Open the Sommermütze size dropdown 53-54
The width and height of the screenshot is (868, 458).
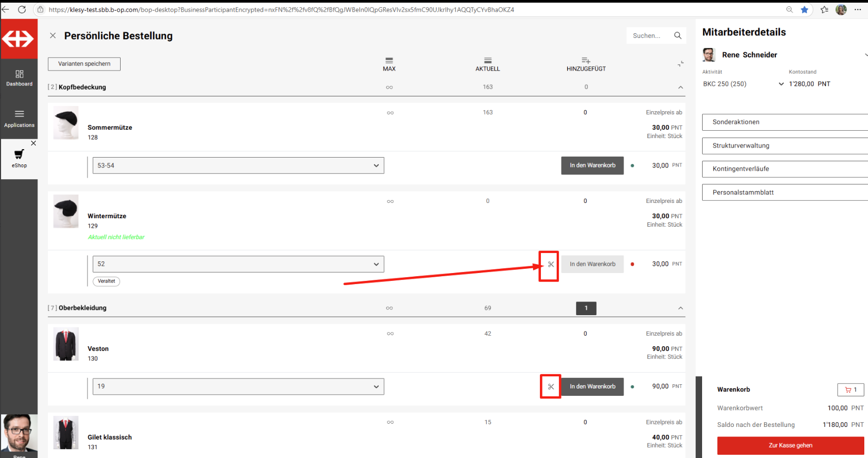[x=238, y=165]
